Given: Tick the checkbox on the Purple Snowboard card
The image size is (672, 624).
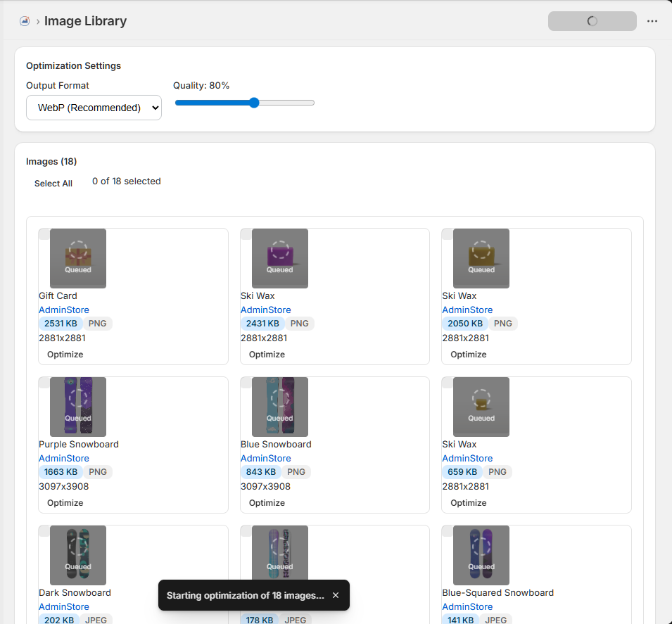Looking at the screenshot, I should [x=44, y=382].
